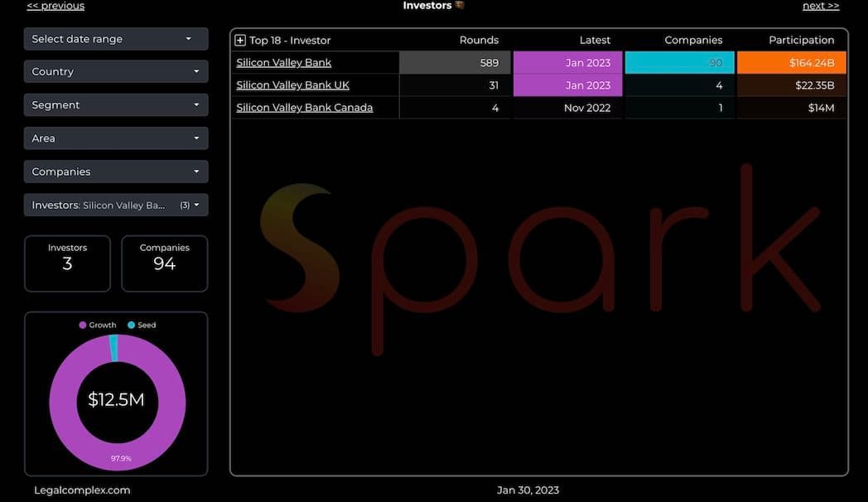Open the Companies filter dropdown

coord(116,171)
